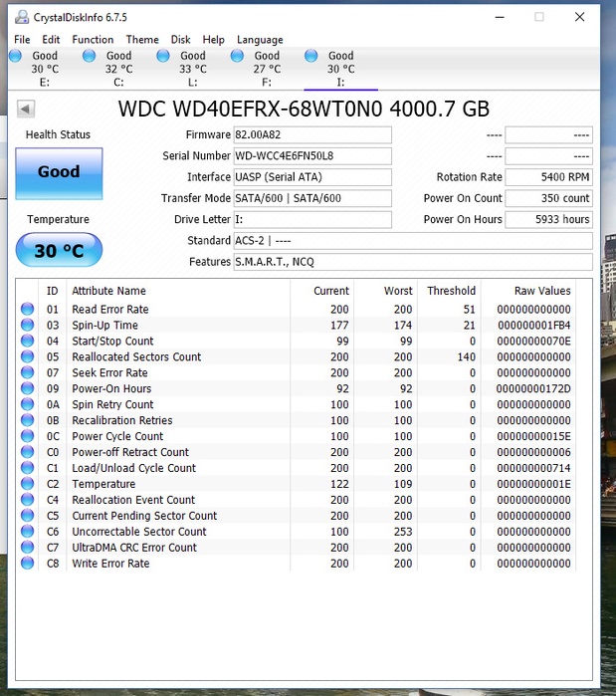Click the Worst value 253
The width and height of the screenshot is (616, 696).
[x=403, y=532]
